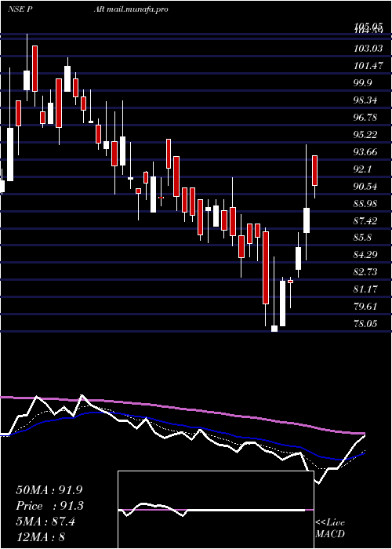Click the 95.22 price level label
The height and width of the screenshot is (549, 392).
(367, 134)
